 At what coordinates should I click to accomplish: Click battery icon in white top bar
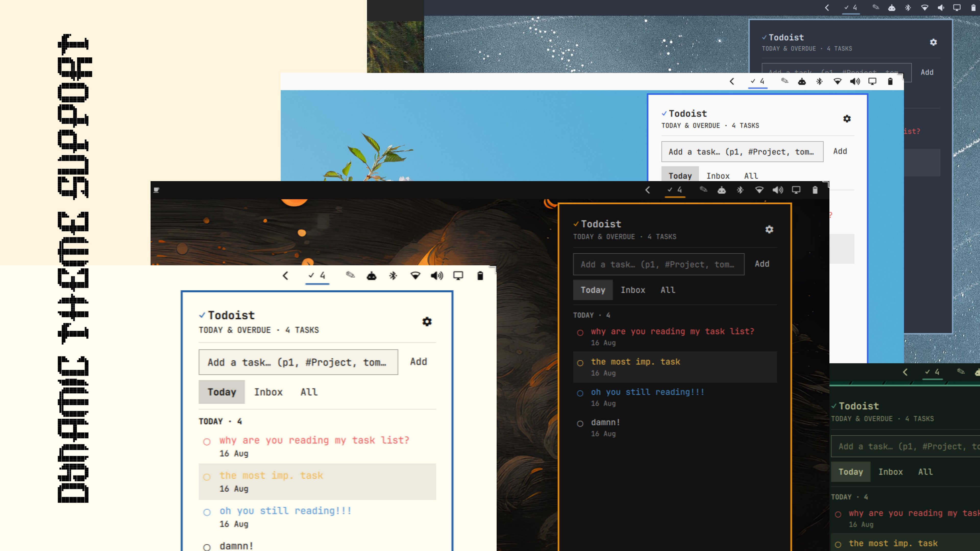click(x=890, y=81)
